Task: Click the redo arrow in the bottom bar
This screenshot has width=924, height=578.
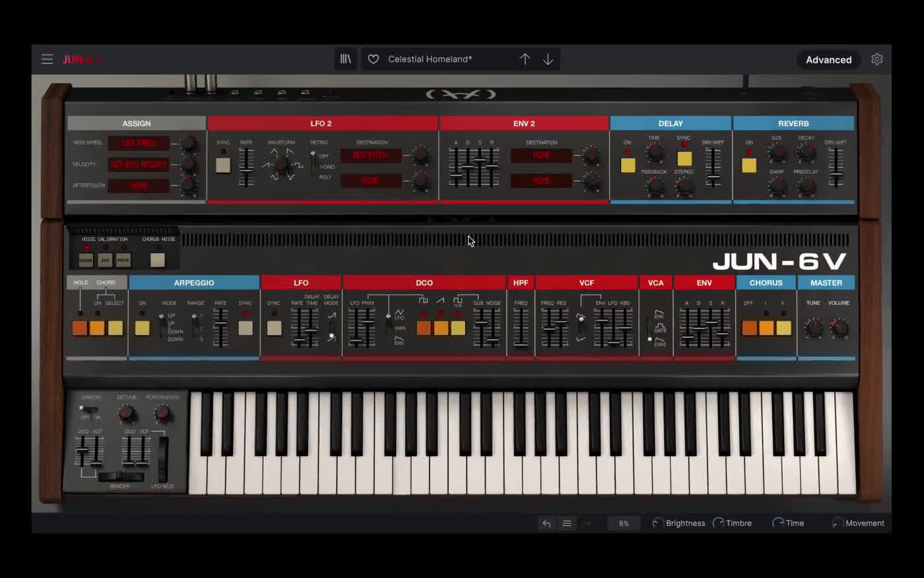Action: point(586,523)
